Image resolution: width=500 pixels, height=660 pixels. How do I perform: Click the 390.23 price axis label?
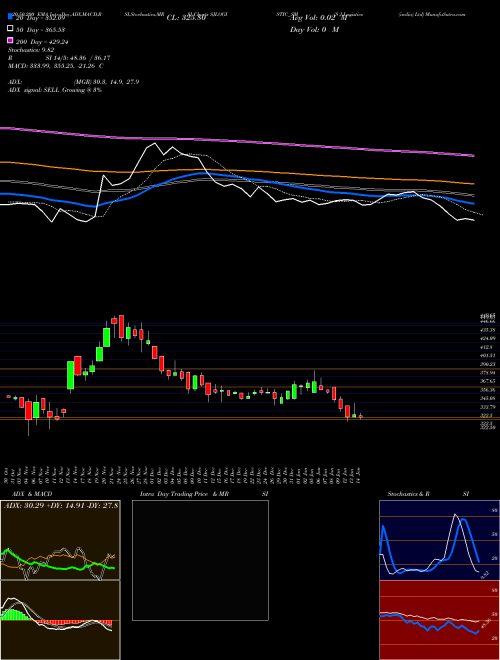(487, 364)
